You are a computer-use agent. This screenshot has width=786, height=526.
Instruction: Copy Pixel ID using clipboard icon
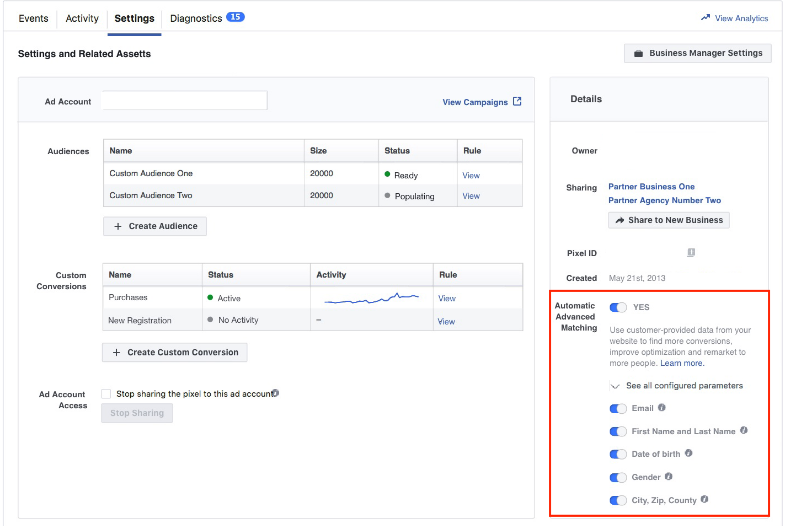691,252
